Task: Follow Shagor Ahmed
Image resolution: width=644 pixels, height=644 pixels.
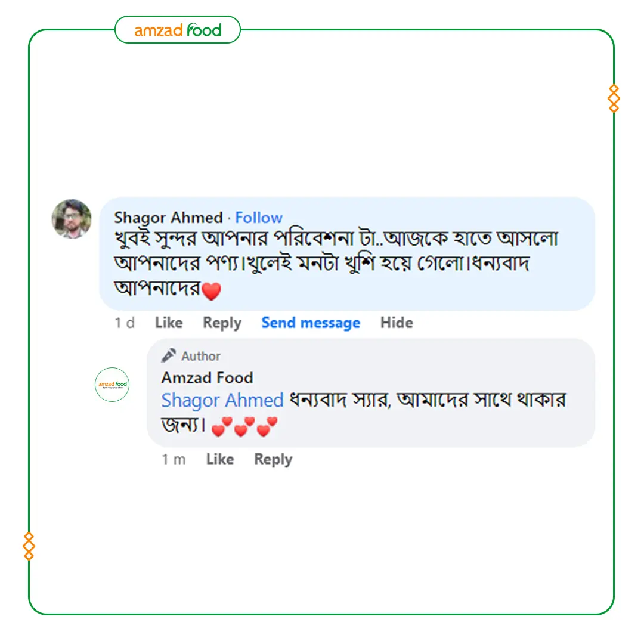Action: pos(259,218)
